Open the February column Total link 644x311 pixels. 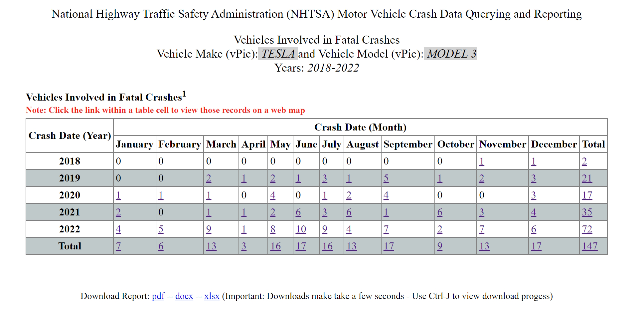(x=161, y=246)
